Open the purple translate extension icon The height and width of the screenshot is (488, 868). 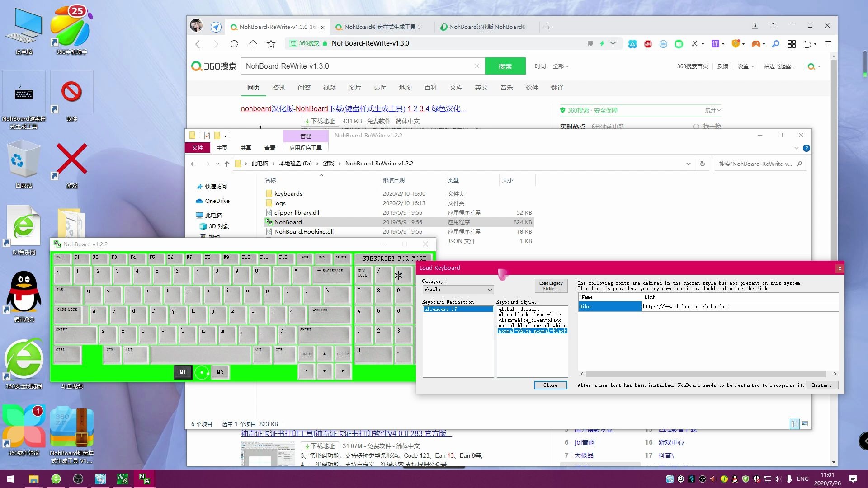[715, 44]
